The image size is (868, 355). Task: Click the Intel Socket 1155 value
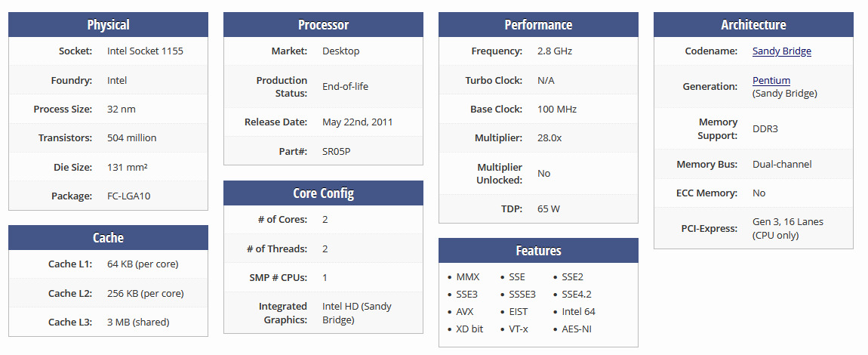(x=145, y=51)
